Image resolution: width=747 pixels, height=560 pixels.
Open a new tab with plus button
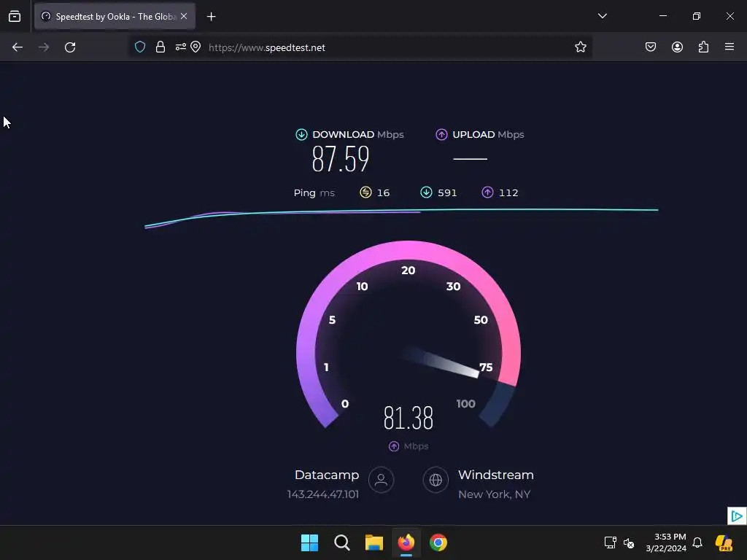211,17
